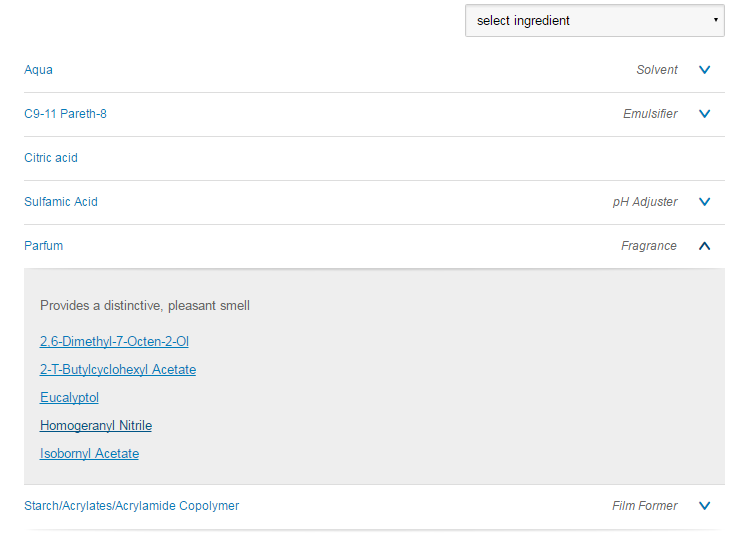Click the C9-11 Pareth-8 ingredient name
Viewport: 734px width, 537px height.
(65, 114)
